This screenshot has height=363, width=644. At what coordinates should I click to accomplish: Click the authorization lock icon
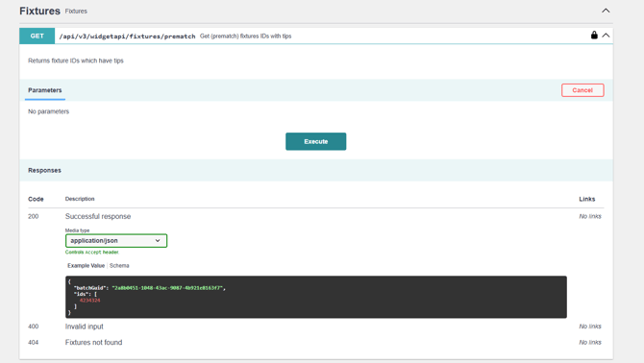tap(594, 36)
